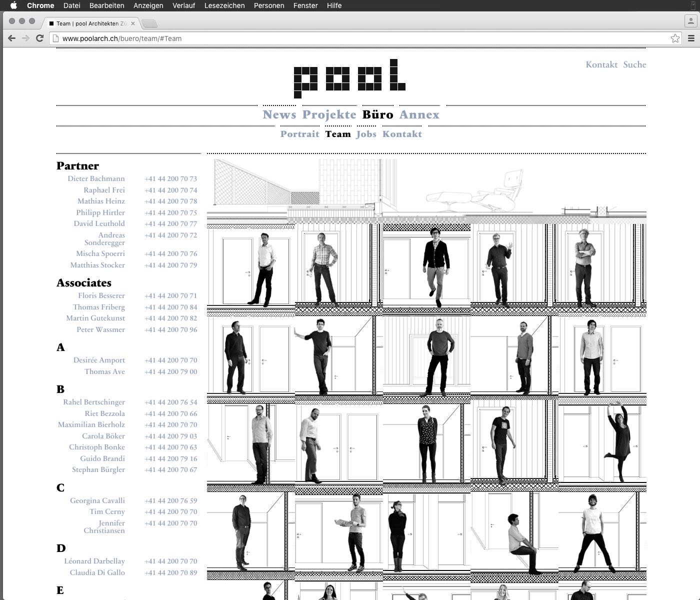Open the Verlauf menu in the menu bar

tap(183, 5)
